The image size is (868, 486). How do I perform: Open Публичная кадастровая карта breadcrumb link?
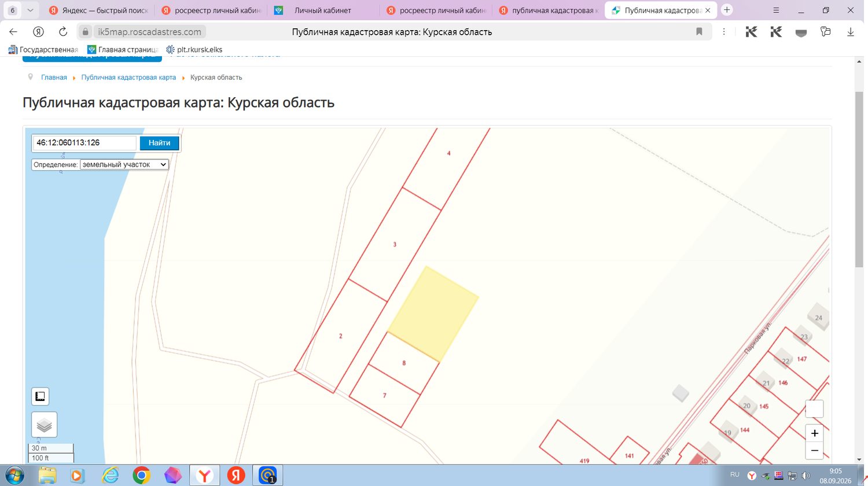tap(128, 78)
